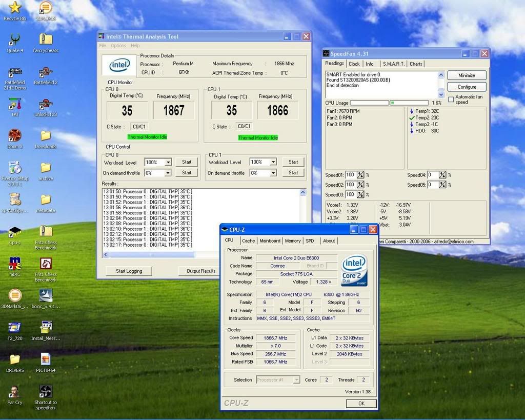The height and width of the screenshot is (420, 525).
Task: Click the Intel logo in Thermal Analysis Tool
Action: click(x=119, y=65)
